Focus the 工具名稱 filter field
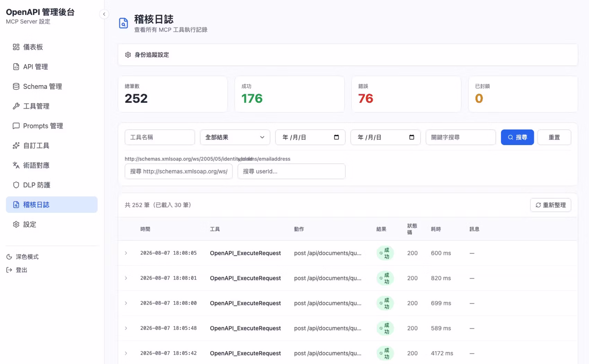Viewport: 589px width, 364px height. [160, 137]
